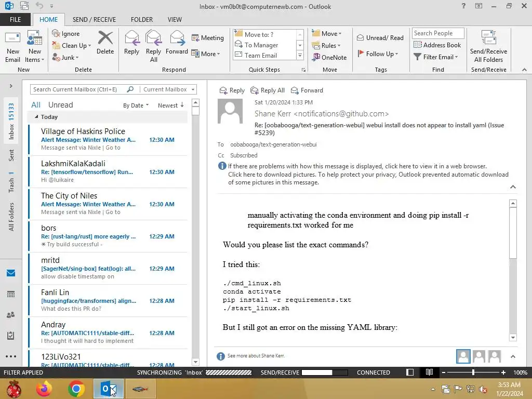532x399 pixels.
Task: Click the zoom in plus button
Action: coord(503,372)
